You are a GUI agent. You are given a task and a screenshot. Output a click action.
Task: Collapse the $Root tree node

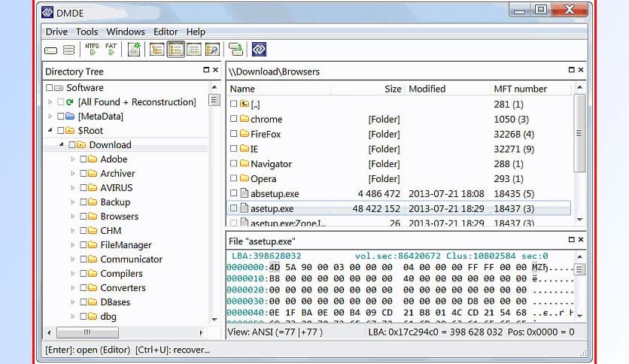coord(50,130)
